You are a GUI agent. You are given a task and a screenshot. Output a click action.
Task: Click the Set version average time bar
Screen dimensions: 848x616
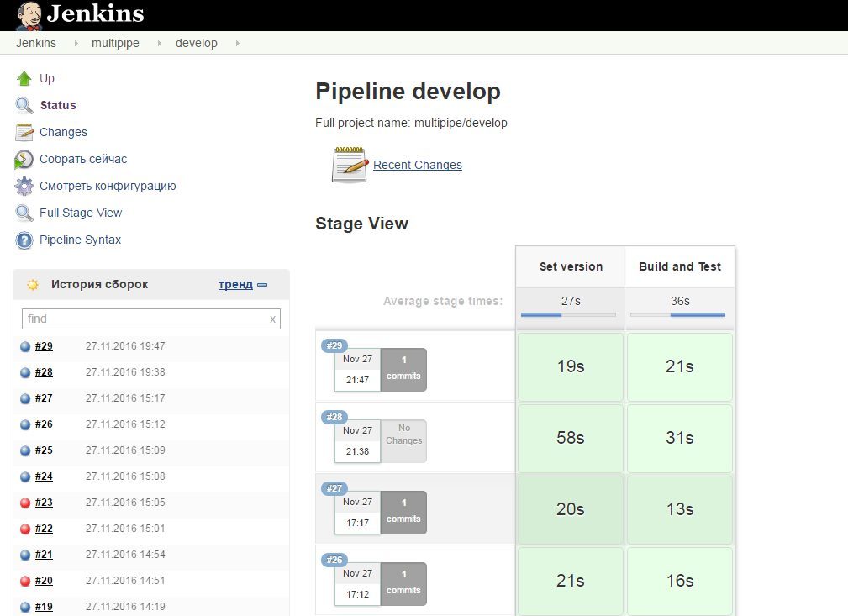569,314
